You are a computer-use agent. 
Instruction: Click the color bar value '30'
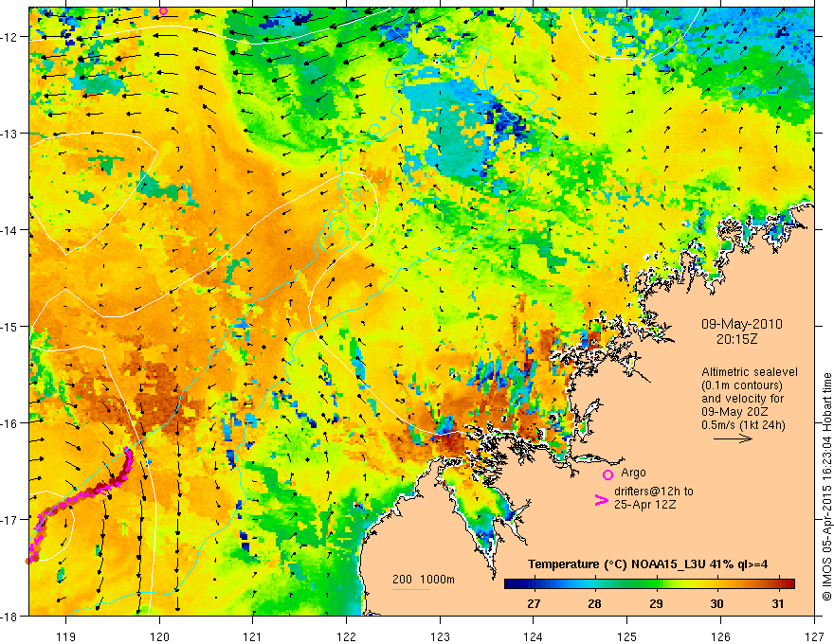[x=717, y=603]
